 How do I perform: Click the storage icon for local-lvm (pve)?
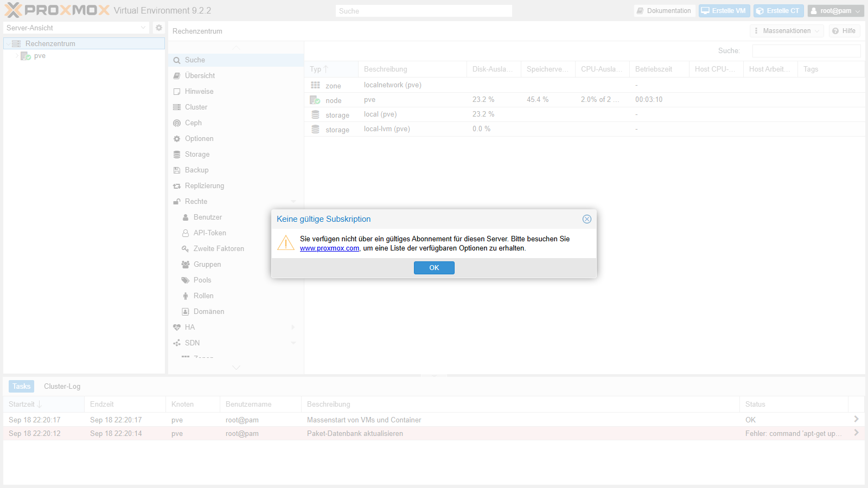coord(315,130)
